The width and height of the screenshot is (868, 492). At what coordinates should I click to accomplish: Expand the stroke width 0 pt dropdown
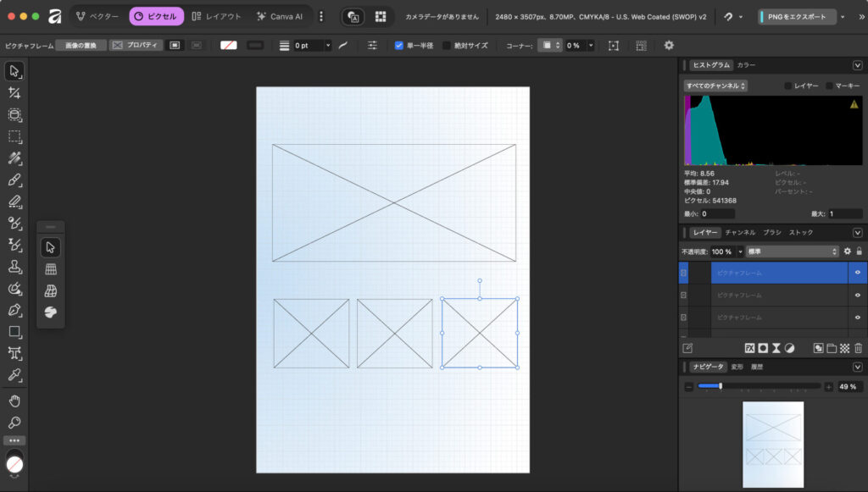click(327, 46)
